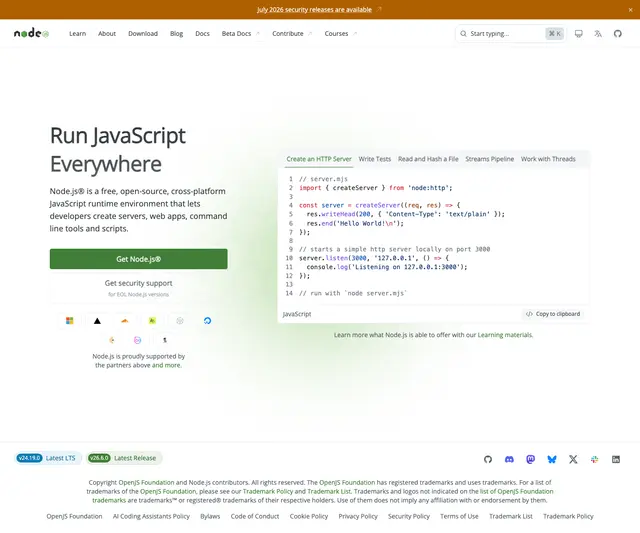The image size is (640, 533).
Task: Open OpenJS Foundation link in footer bottom row
Action: [x=74, y=516]
